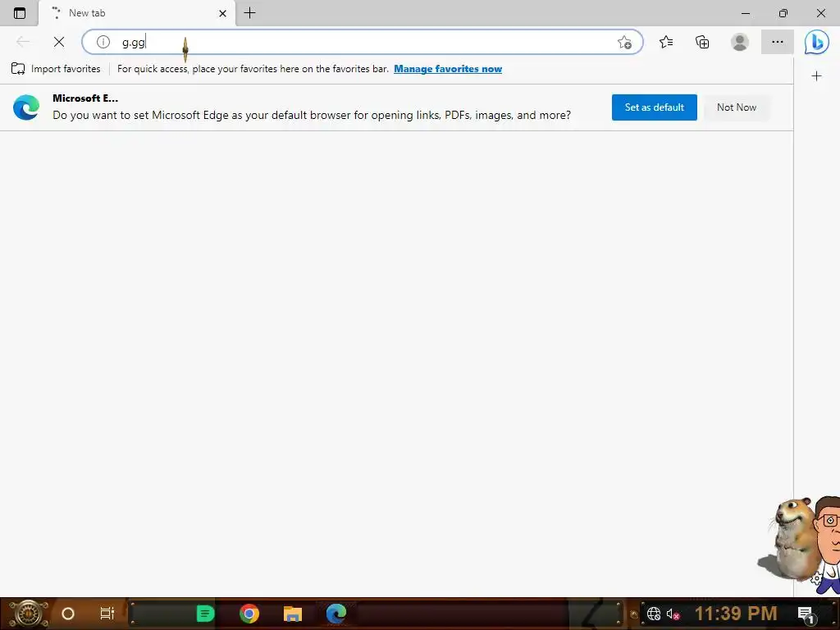Viewport: 840px width, 630px height.
Task: Import favorites from another browser
Action: (56, 69)
